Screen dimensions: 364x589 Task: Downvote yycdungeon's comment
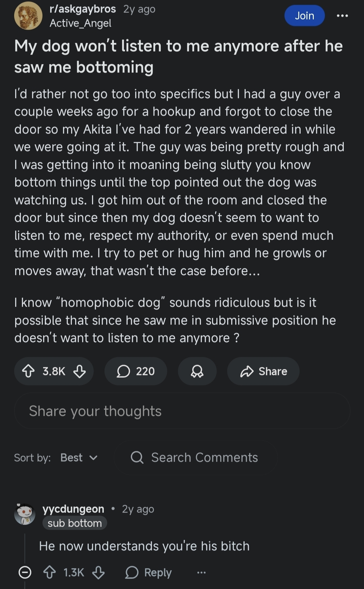pyautogui.click(x=98, y=572)
